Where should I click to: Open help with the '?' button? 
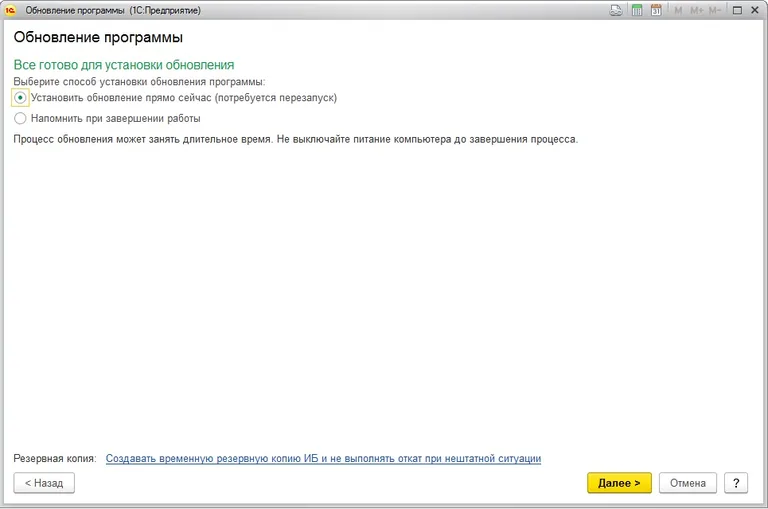735,483
